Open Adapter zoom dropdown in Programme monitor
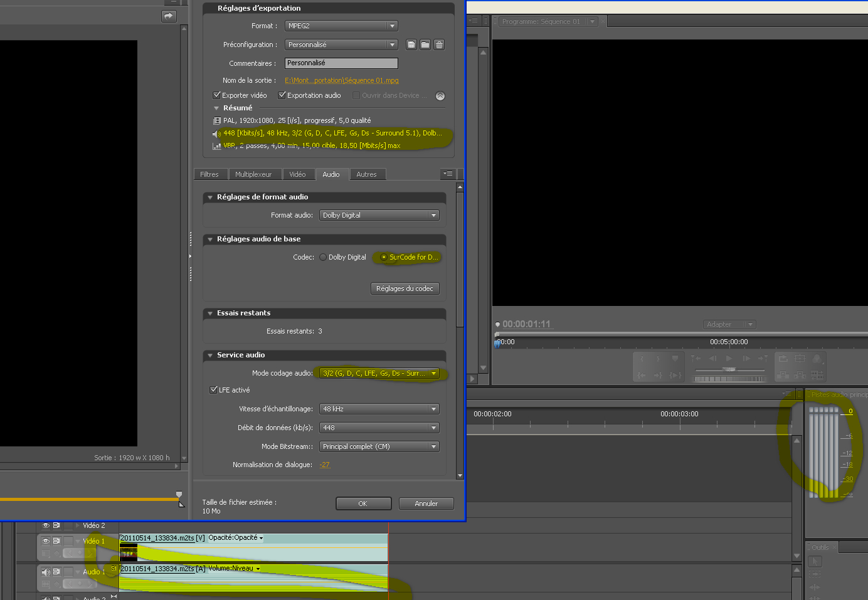Image resolution: width=868 pixels, height=600 pixels. coord(729,324)
